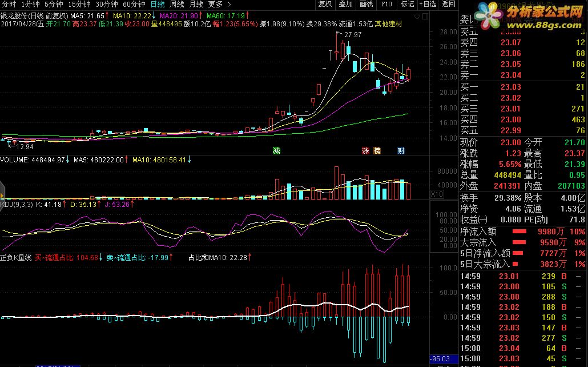
Task: Open the 复权 adjustment menu
Action: (325, 4)
